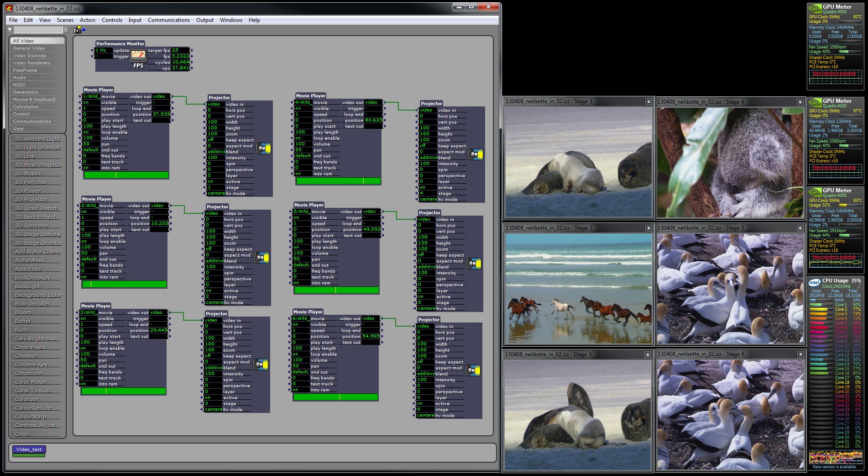The height and width of the screenshot is (476, 868).
Task: Open 'centered' hv mode popup on stage 1 Projector
Action: (216, 193)
